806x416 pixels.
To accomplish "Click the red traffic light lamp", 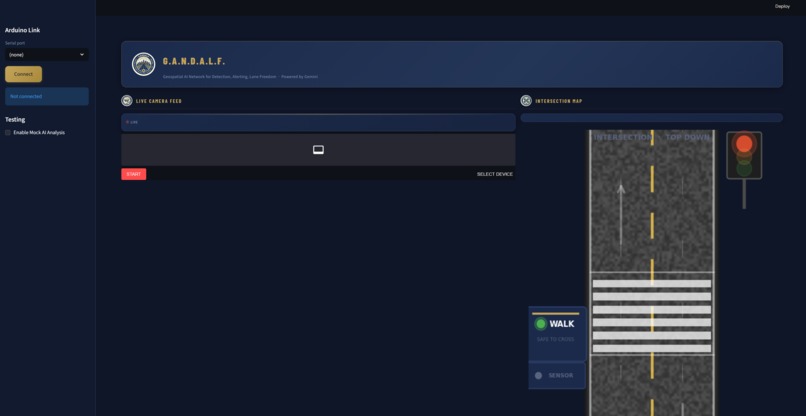I will [x=744, y=143].
